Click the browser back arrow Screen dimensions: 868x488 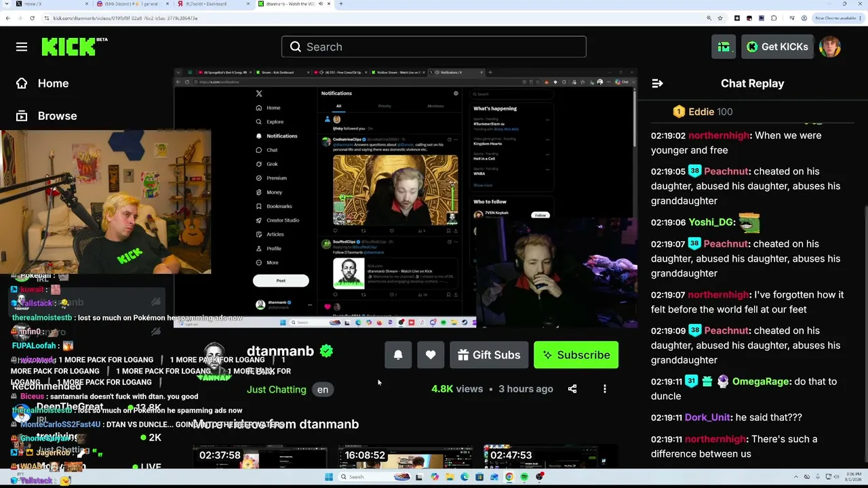pyautogui.click(x=7, y=18)
